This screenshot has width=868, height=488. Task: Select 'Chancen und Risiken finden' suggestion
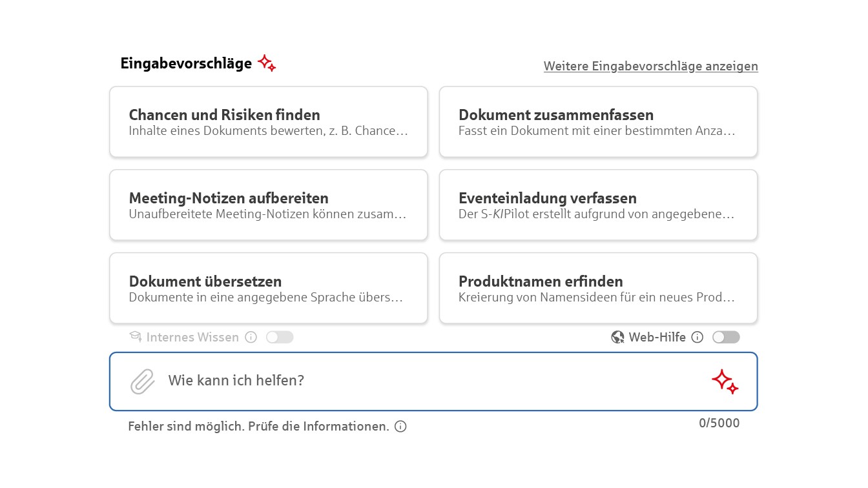click(x=269, y=121)
